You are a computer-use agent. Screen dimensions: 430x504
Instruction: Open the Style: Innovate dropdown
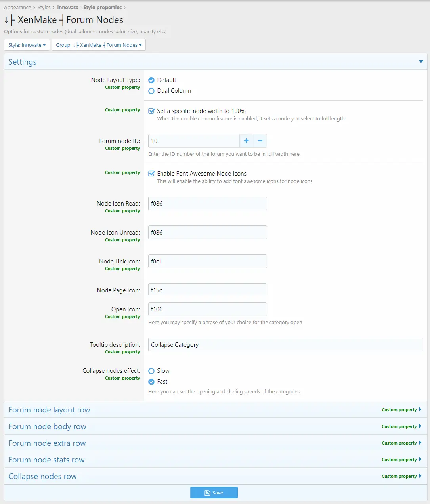click(27, 45)
